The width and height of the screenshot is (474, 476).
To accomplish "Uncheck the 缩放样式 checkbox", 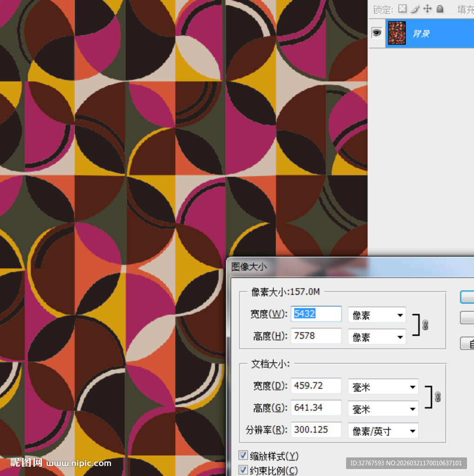I will [x=243, y=455].
